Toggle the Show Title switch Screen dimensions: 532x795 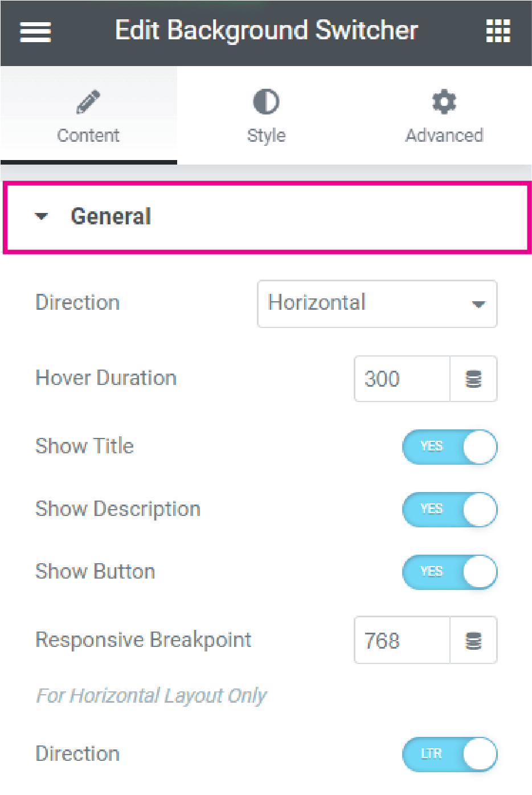(x=450, y=446)
